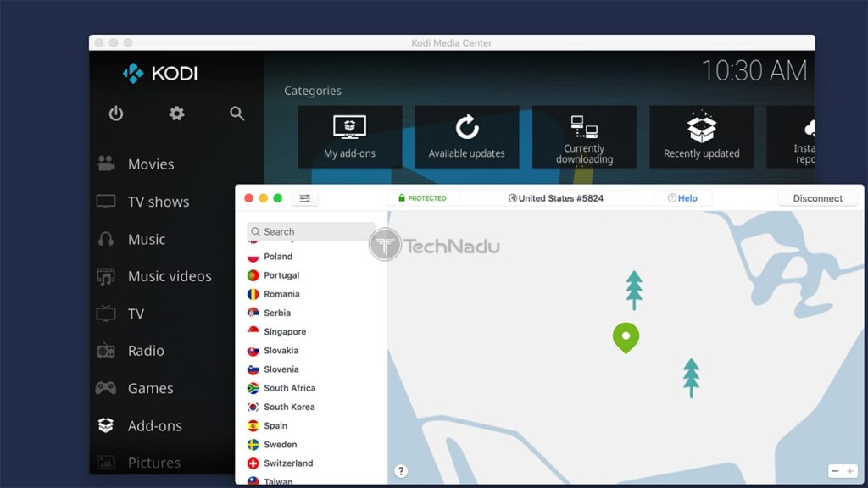Select Pictures in Kodi sidebar

[x=154, y=463]
